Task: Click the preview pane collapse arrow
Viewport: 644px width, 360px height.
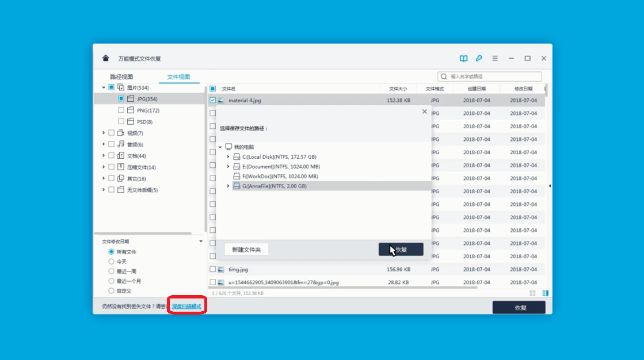Action: tap(550, 186)
